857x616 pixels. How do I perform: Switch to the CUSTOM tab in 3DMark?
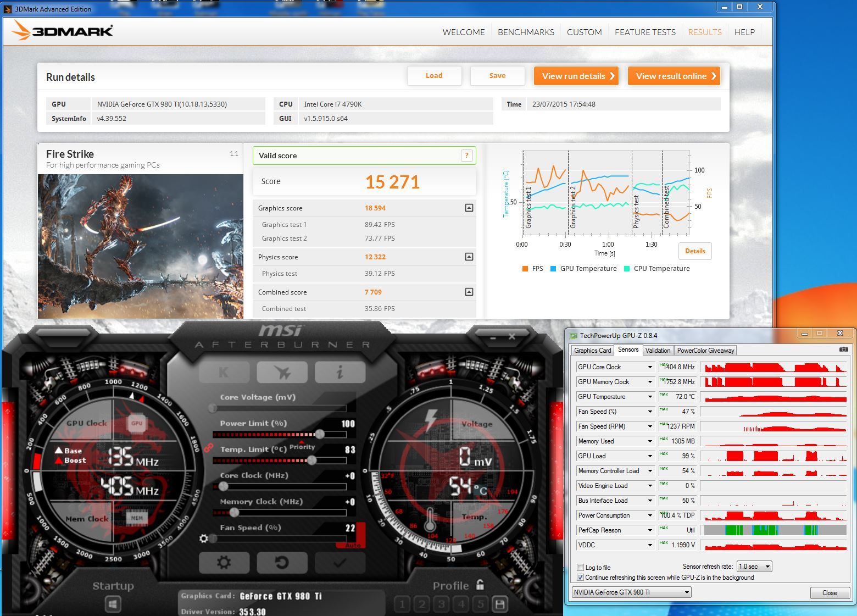tap(584, 32)
